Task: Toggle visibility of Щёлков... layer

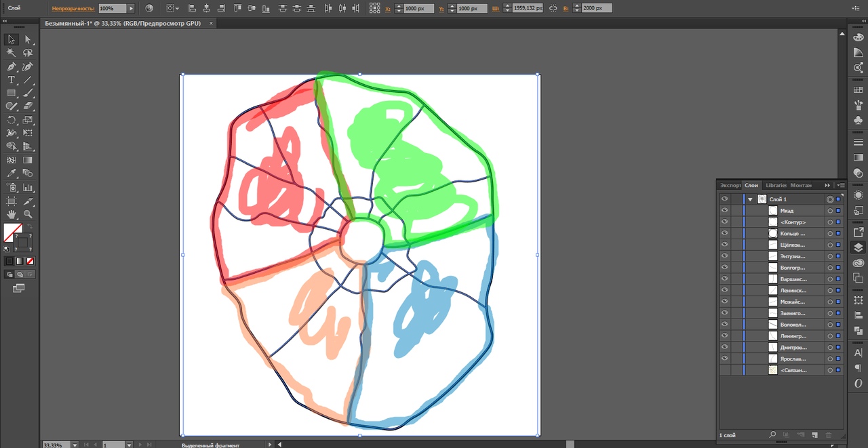Action: (x=724, y=245)
